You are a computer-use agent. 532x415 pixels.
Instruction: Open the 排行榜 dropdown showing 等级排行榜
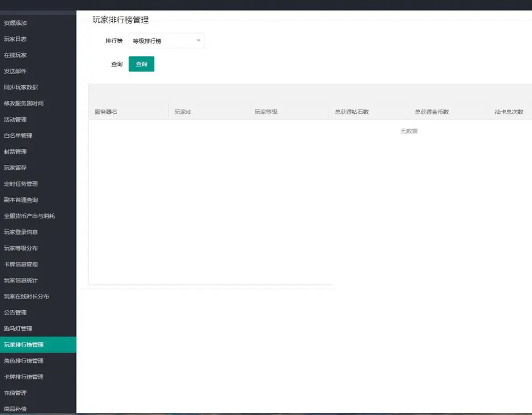pyautogui.click(x=167, y=41)
